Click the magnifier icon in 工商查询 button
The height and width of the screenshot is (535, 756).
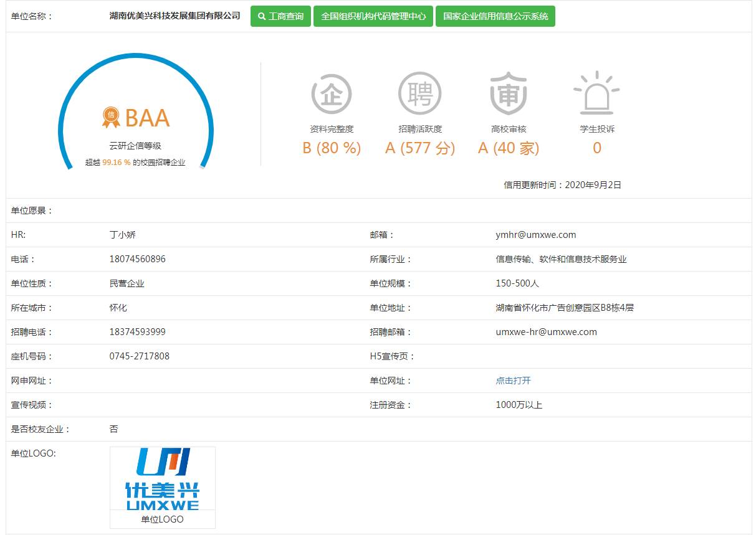point(262,17)
